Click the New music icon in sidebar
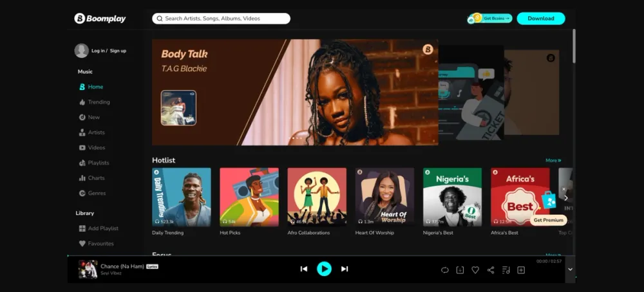Screen dimensions: 644x292 coord(82,117)
